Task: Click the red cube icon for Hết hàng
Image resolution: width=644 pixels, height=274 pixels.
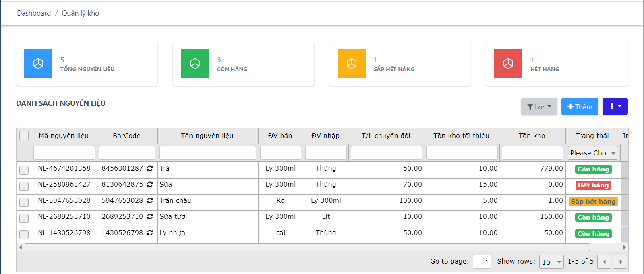Action: point(508,64)
